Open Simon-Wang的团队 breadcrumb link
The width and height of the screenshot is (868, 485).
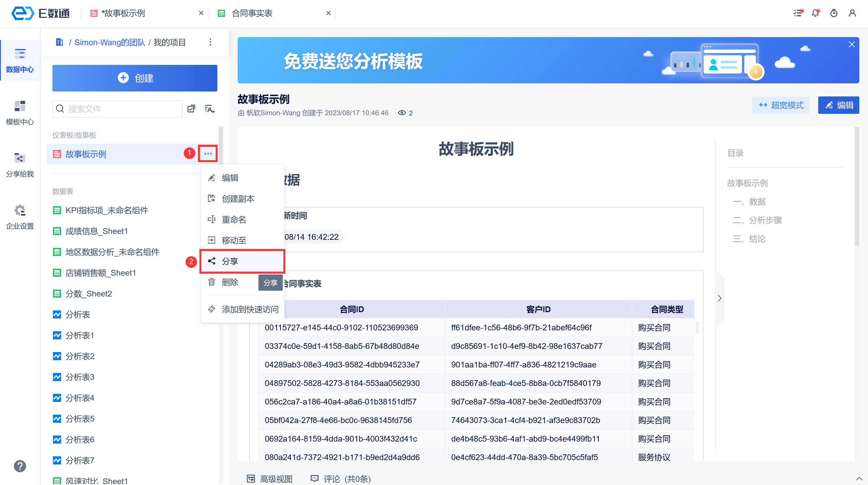(x=109, y=42)
